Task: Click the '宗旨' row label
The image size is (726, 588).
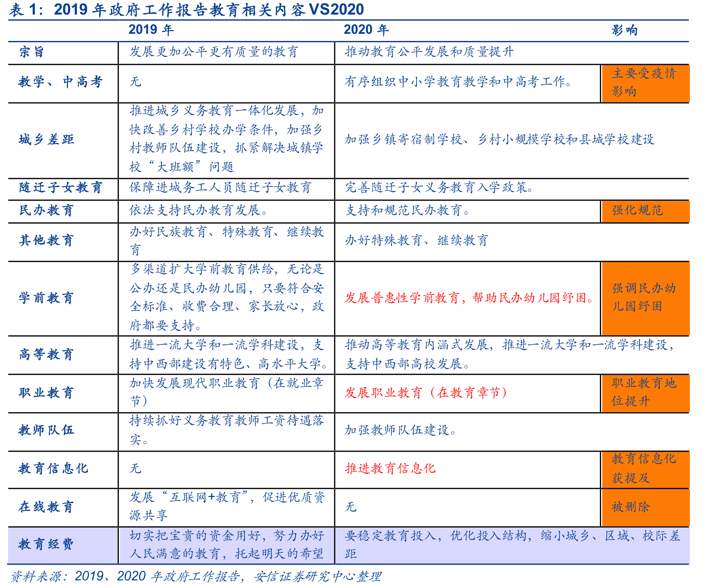Action: [32, 52]
